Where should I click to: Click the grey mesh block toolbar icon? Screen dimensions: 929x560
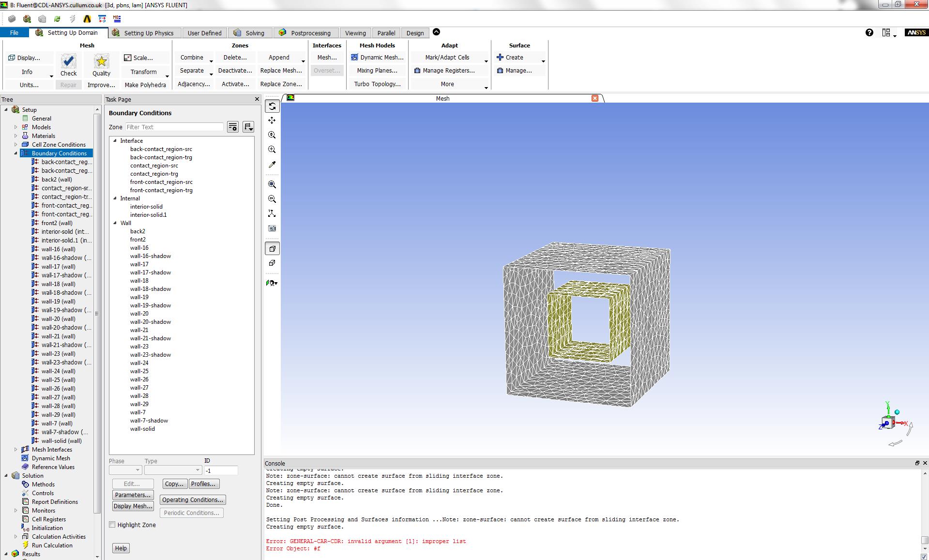pos(12,19)
